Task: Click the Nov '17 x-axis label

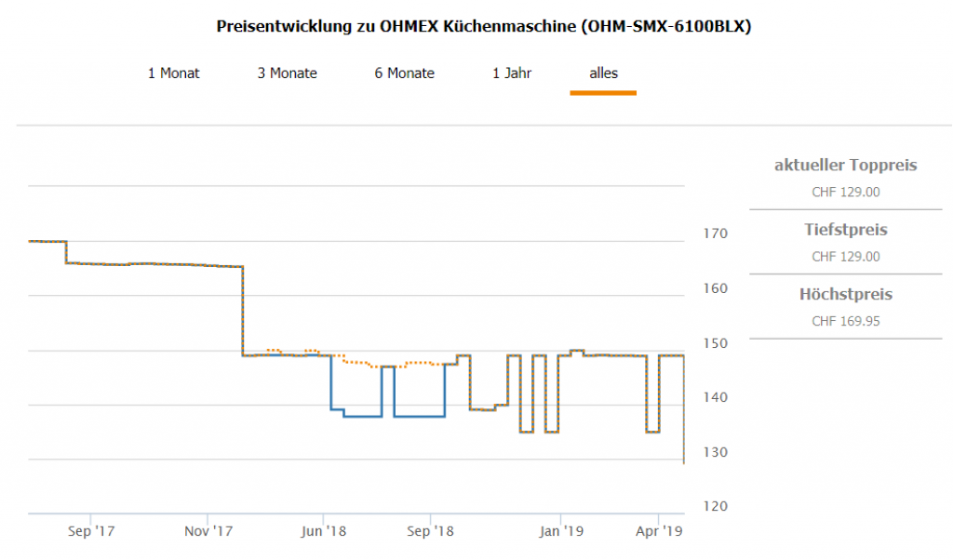Action: pyautogui.click(x=208, y=531)
